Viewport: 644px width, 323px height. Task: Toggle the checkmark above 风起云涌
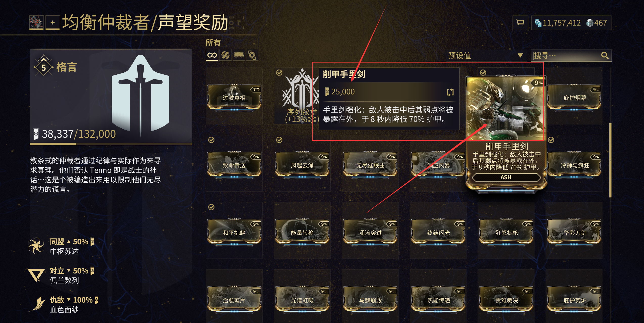click(x=279, y=140)
